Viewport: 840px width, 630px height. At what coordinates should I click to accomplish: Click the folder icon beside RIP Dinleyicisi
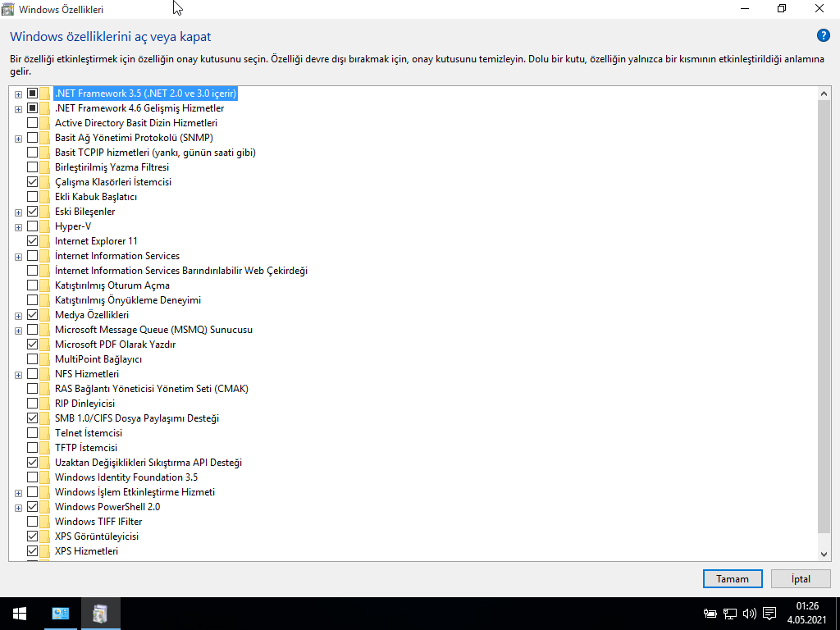pos(44,404)
